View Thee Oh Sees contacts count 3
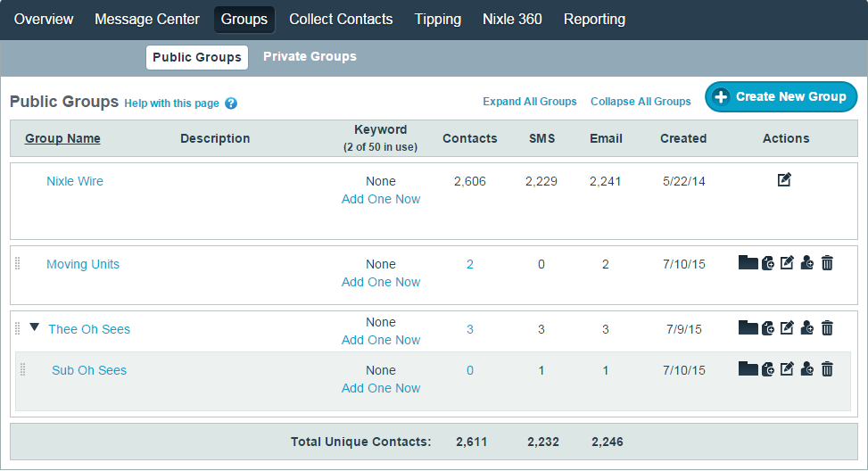The height and width of the screenshot is (471, 868). (x=470, y=330)
